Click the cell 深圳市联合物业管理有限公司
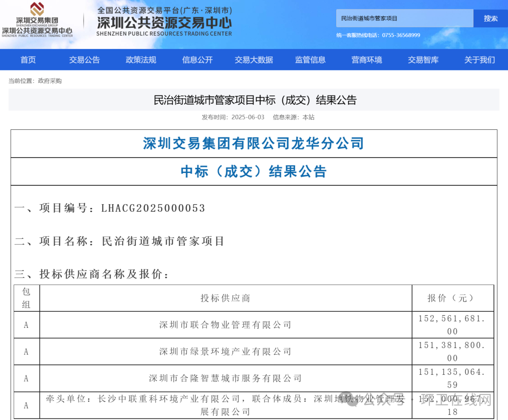508x420 pixels. click(x=225, y=325)
